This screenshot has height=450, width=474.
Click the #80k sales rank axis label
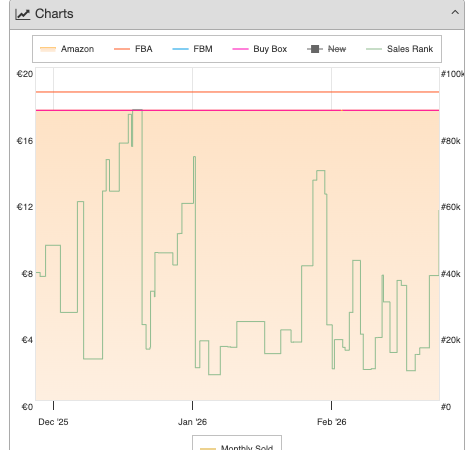tap(451, 141)
